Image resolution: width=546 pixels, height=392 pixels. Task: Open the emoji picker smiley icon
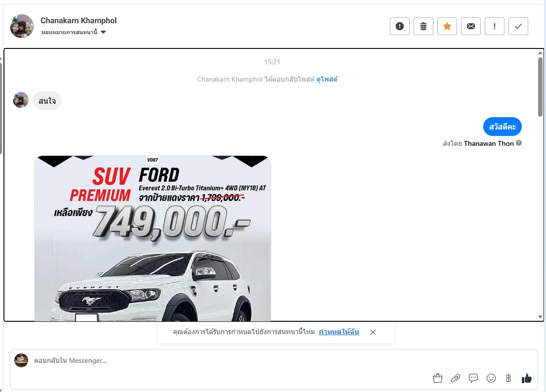coord(491,378)
